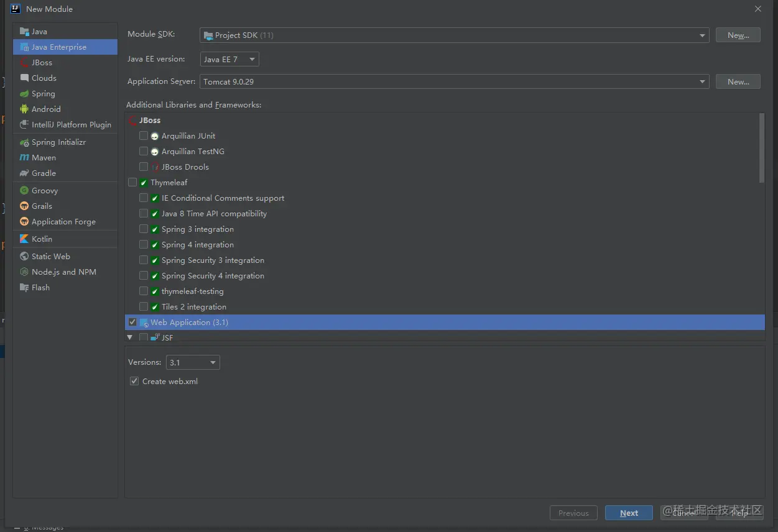Click the Web Application module icon
Viewport: 778px width, 532px height.
point(144,323)
